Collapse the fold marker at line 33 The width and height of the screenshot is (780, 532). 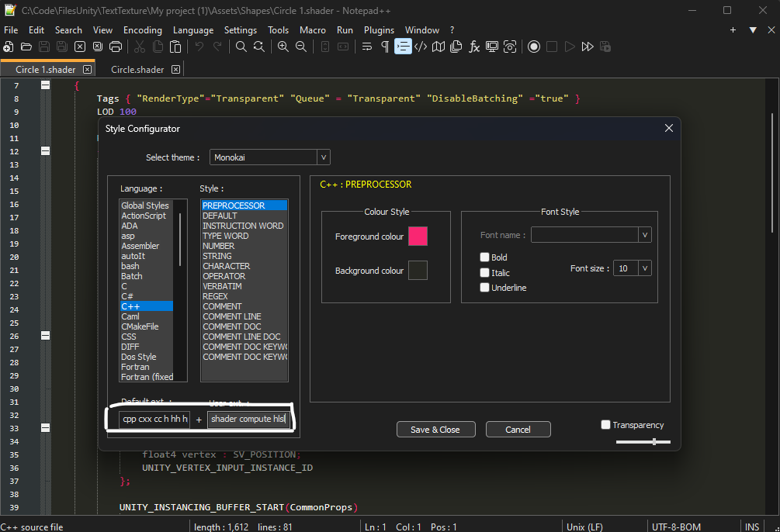point(45,427)
